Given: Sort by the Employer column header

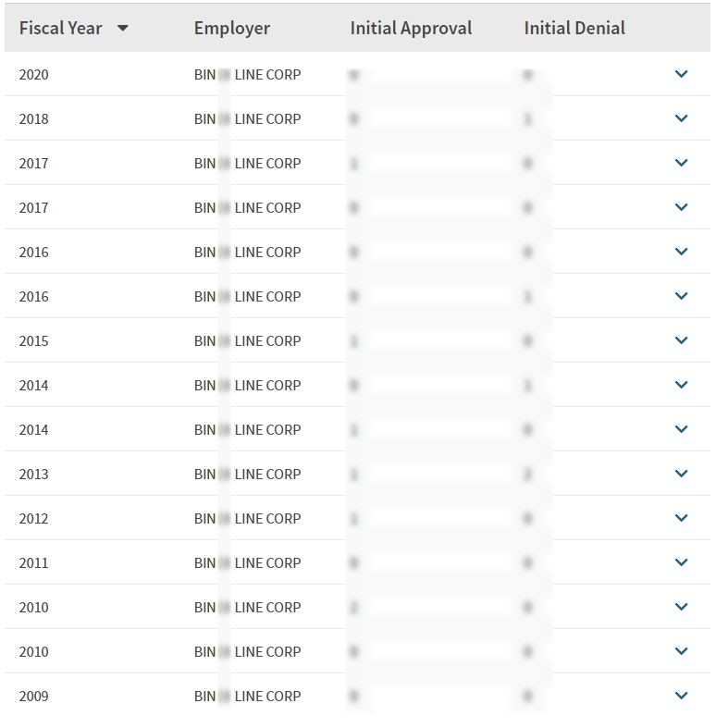Looking at the screenshot, I should 232,29.
